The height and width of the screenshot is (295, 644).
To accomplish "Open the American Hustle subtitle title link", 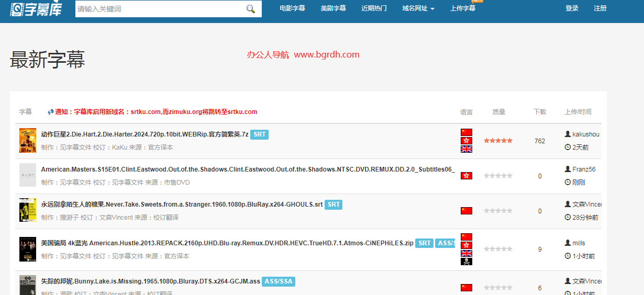I will click(227, 243).
